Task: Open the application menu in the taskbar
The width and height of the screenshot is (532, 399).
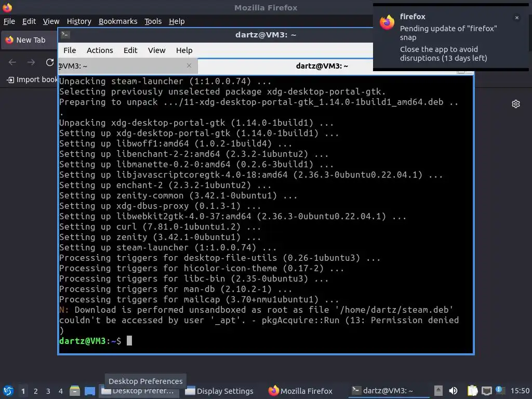Action: [8, 391]
